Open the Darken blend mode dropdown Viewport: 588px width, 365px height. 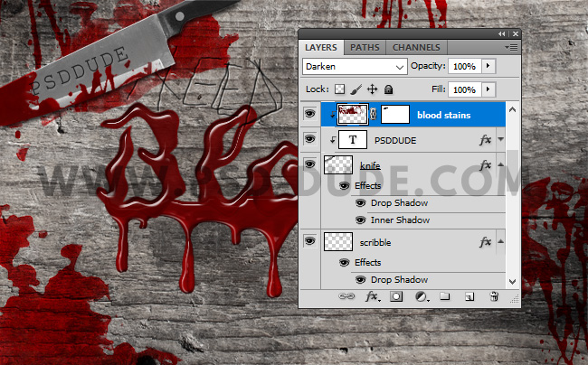pos(354,67)
